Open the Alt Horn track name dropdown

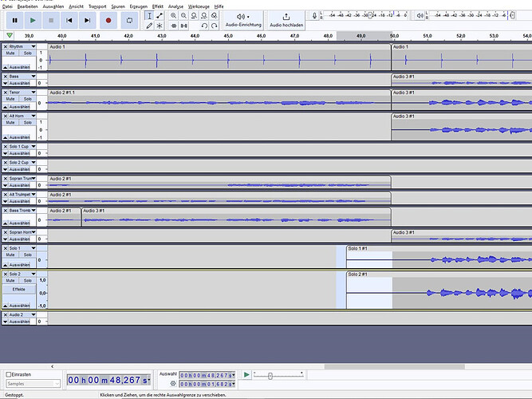click(x=33, y=116)
